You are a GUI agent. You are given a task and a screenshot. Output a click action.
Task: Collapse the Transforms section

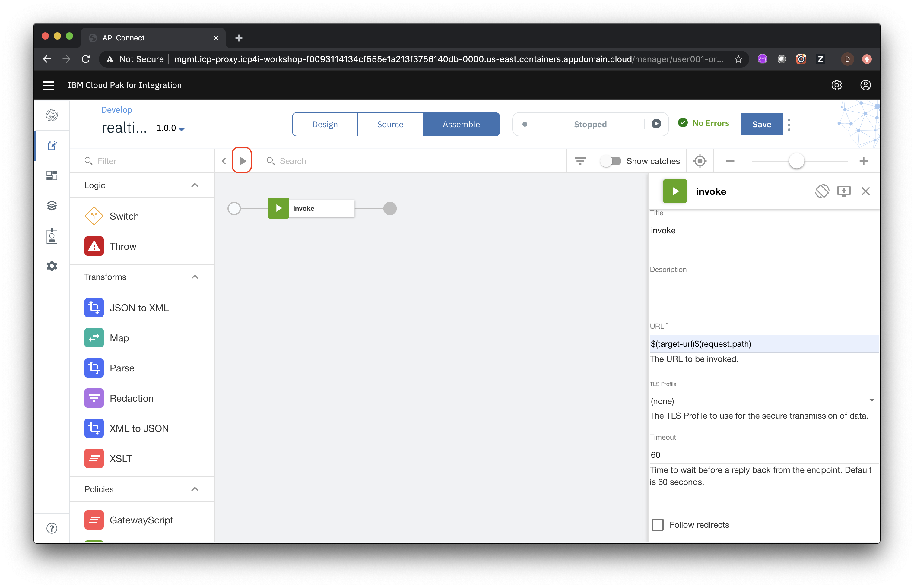pyautogui.click(x=195, y=277)
